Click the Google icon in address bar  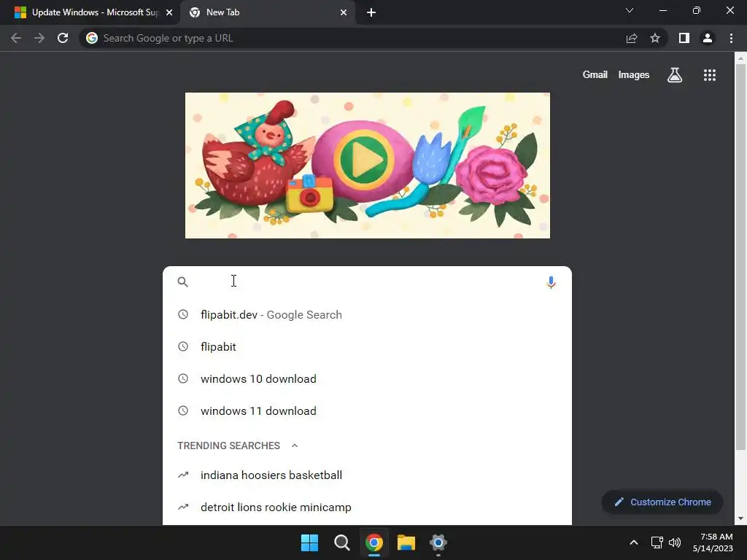click(92, 38)
